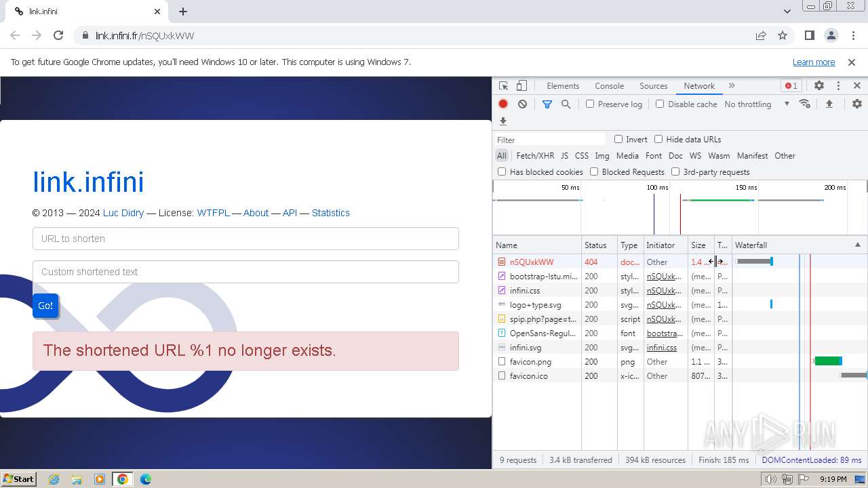
Task: Click the Custom shortened text field
Action: point(245,272)
